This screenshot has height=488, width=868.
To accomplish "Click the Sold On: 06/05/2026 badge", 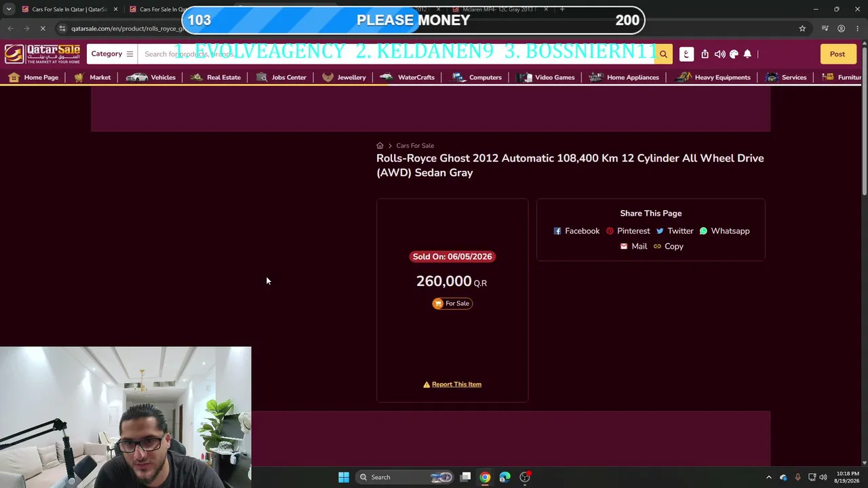I will pyautogui.click(x=452, y=257).
